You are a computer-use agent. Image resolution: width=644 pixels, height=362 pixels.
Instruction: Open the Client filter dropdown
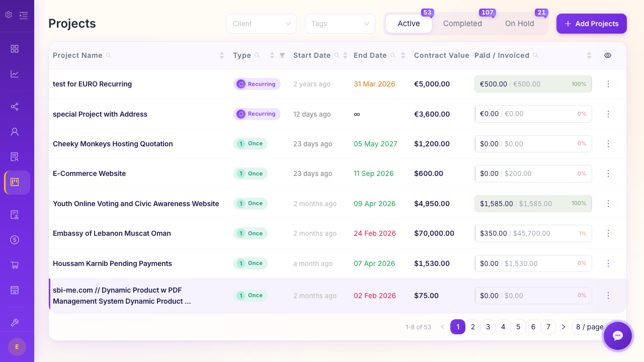pyautogui.click(x=261, y=24)
